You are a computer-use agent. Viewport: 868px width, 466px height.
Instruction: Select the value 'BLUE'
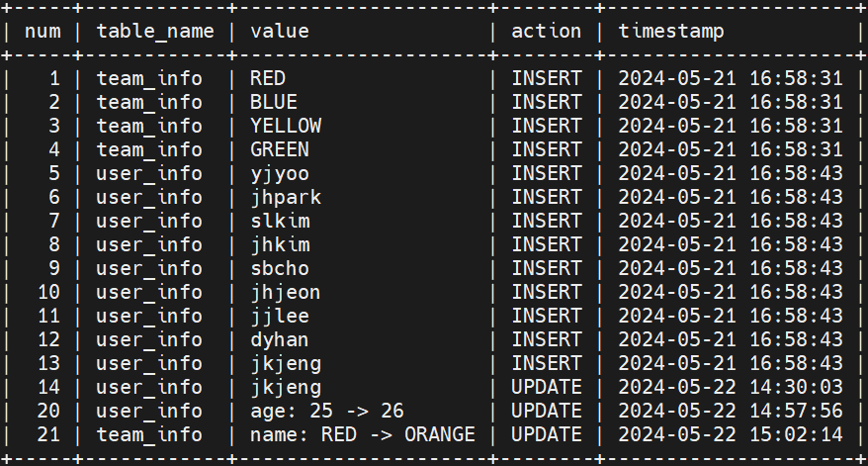(x=274, y=102)
